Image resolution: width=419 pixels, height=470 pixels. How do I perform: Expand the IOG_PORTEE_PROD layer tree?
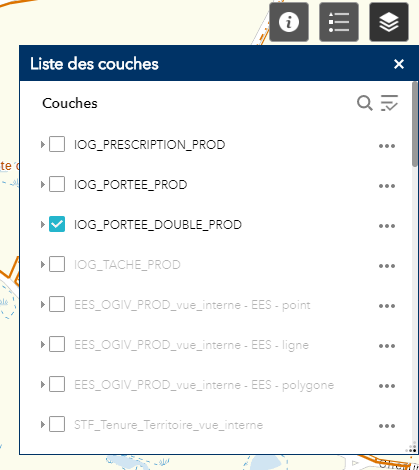(43, 184)
